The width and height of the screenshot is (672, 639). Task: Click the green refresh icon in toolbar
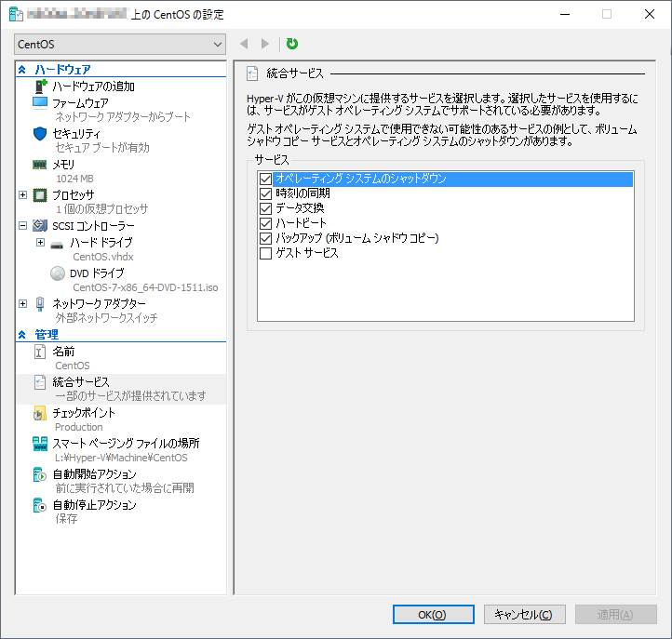pyautogui.click(x=292, y=44)
